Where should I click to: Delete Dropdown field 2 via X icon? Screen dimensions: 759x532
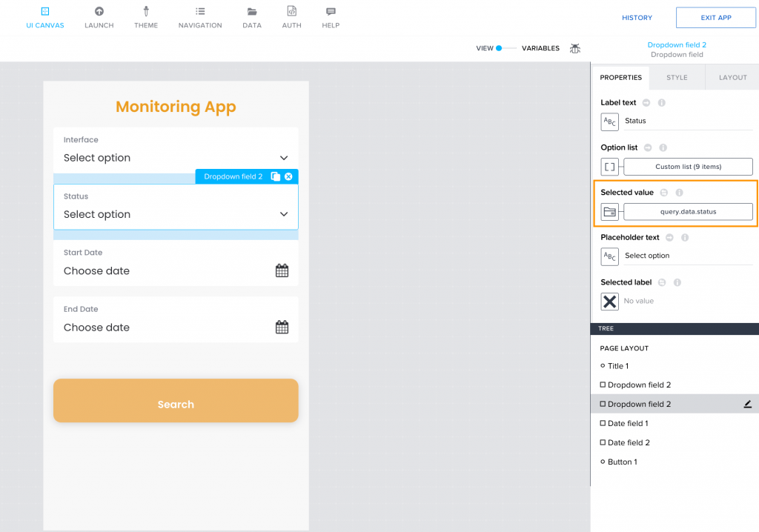[x=288, y=176]
